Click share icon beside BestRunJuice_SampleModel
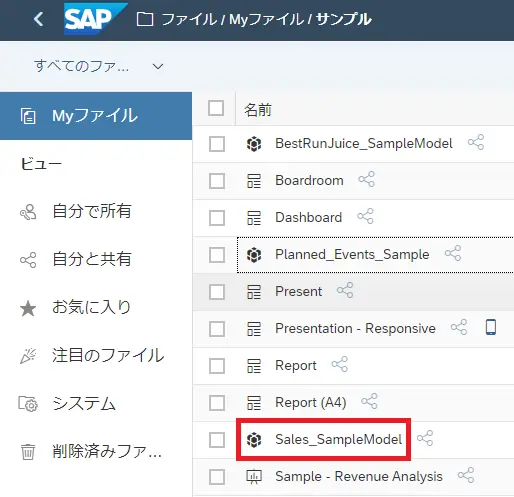 point(476,142)
